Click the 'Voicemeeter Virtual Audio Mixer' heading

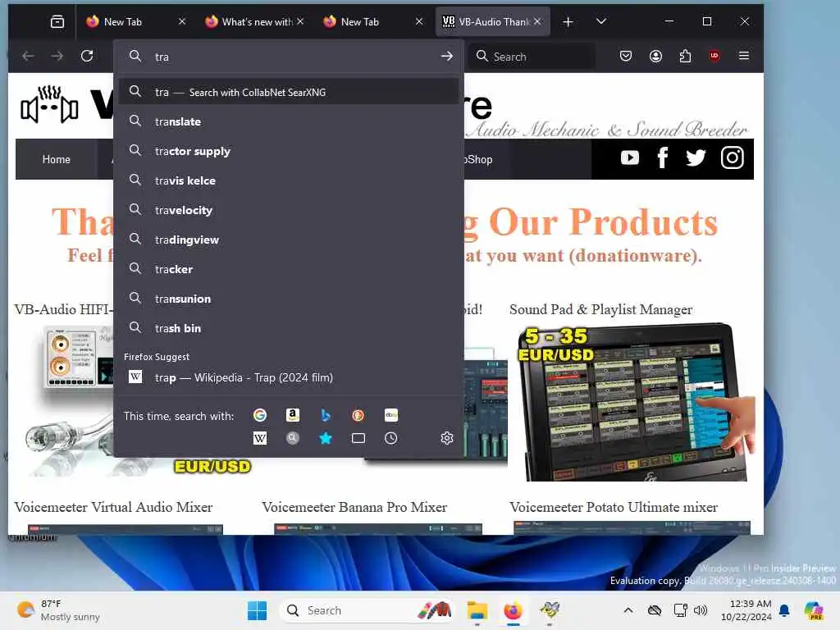[113, 507]
